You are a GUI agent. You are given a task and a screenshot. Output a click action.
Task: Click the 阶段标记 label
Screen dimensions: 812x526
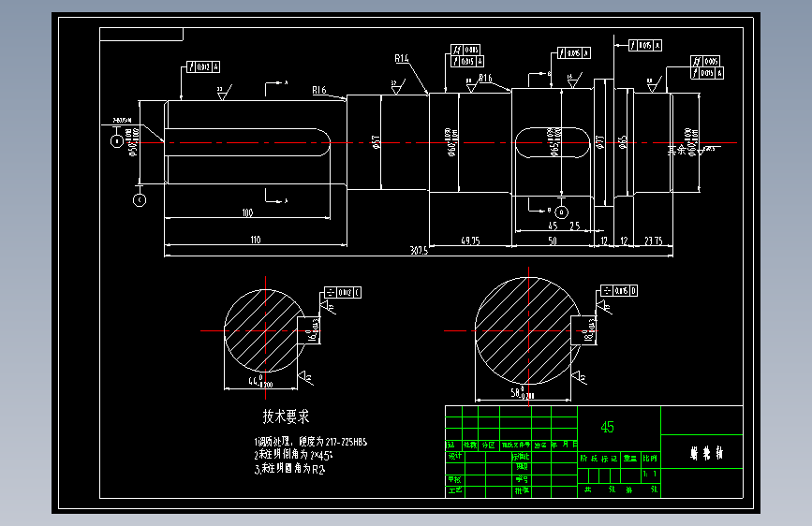point(598,459)
